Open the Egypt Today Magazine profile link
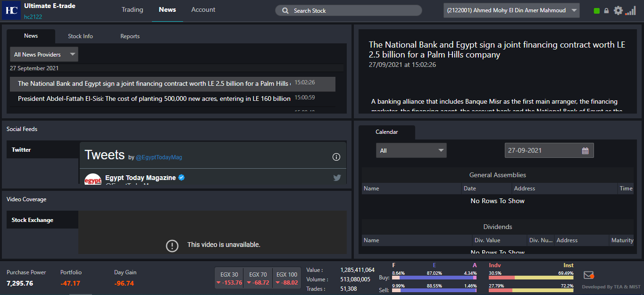644x295 pixels. [141, 178]
